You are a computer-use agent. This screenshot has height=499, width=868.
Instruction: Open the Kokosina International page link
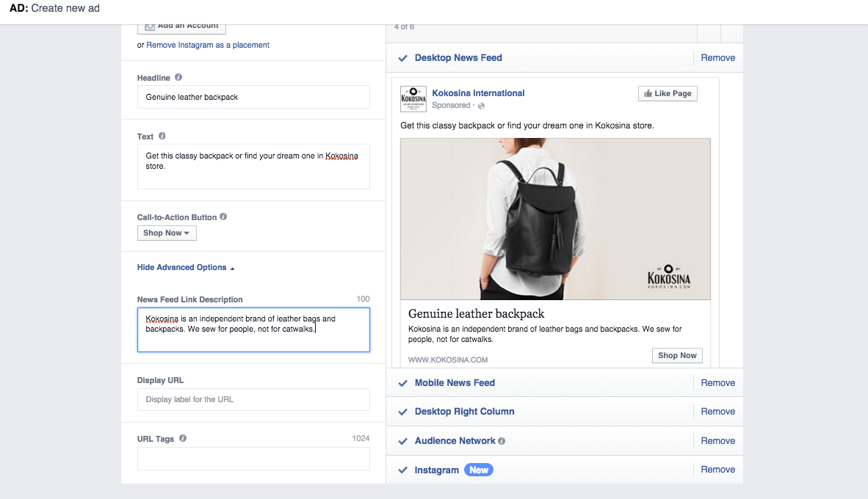point(478,93)
